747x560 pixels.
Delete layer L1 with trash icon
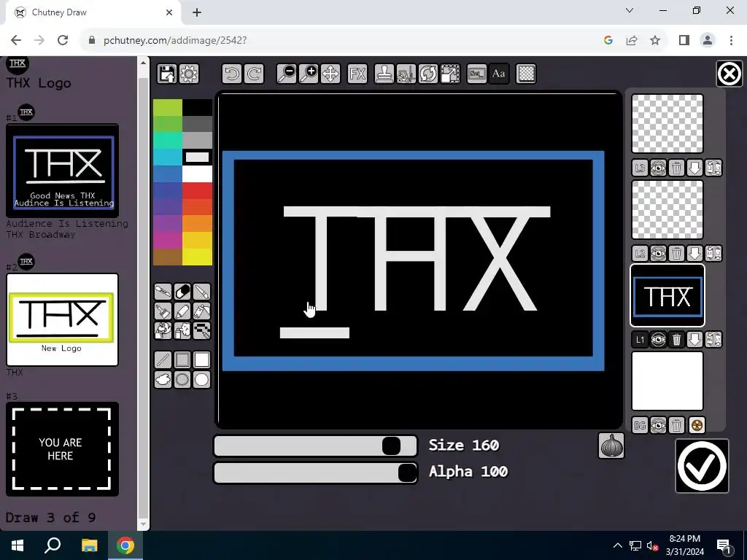click(676, 340)
